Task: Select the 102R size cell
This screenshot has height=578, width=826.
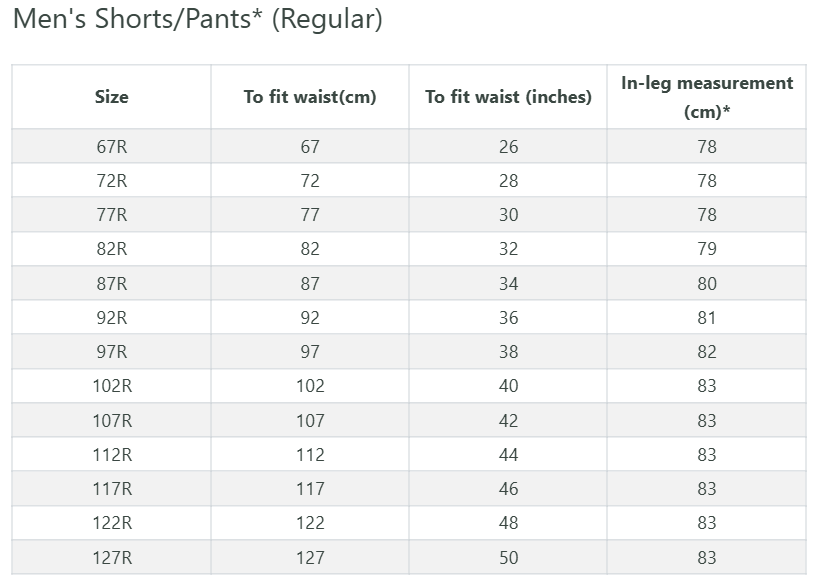Action: coord(112,387)
